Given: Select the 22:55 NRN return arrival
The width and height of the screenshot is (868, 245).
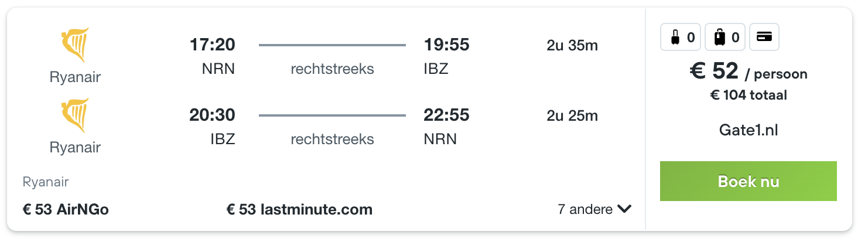Looking at the screenshot, I should point(447,127).
